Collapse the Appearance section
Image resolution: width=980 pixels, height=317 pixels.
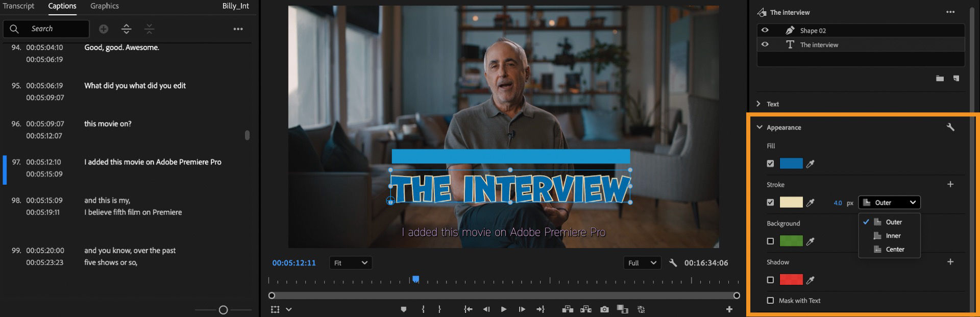[759, 127]
